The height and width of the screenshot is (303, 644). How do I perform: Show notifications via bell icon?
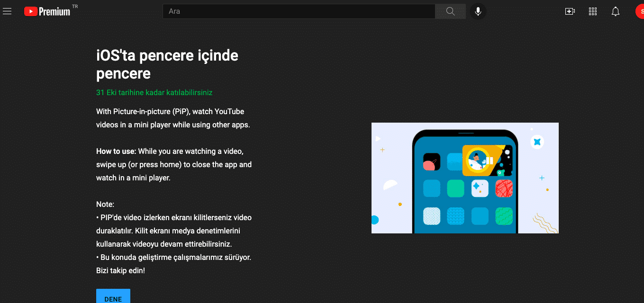point(616,11)
